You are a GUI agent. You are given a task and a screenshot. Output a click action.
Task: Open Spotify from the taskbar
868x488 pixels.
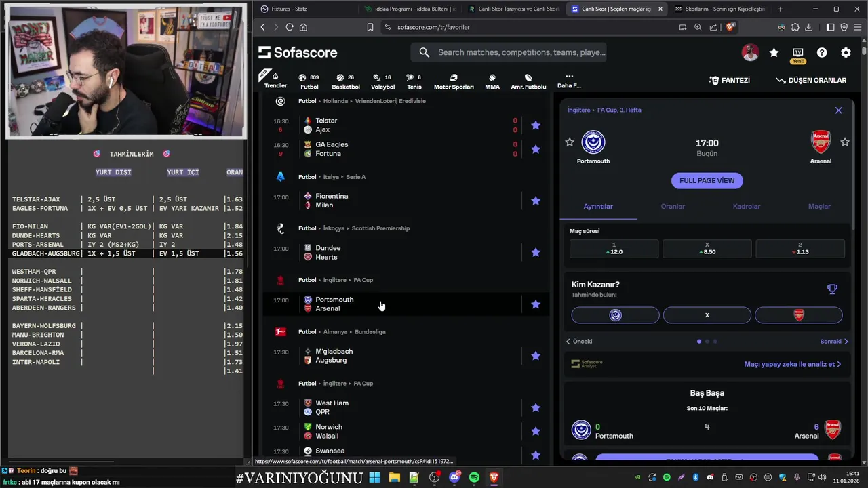coord(474,477)
